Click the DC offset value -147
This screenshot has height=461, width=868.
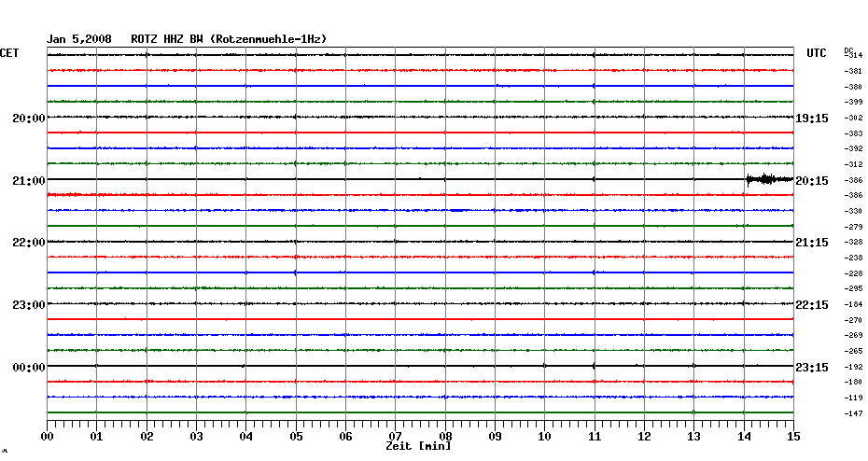[853, 414]
